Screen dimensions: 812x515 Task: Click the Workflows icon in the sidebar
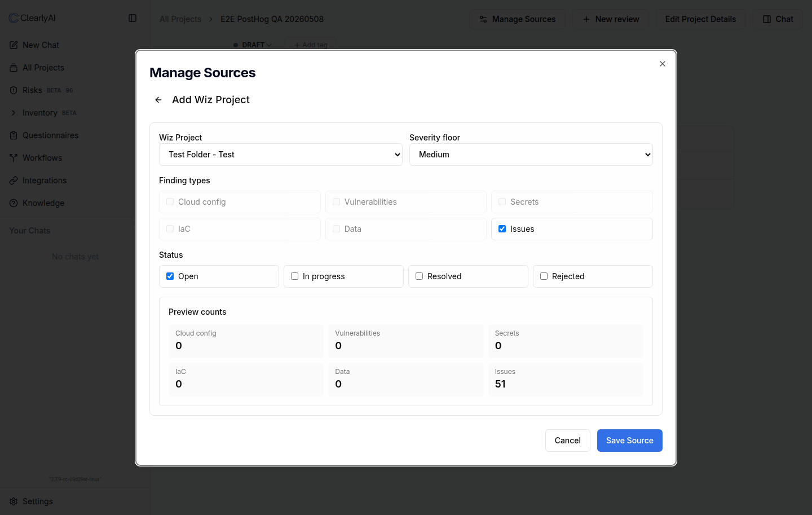[x=14, y=158]
